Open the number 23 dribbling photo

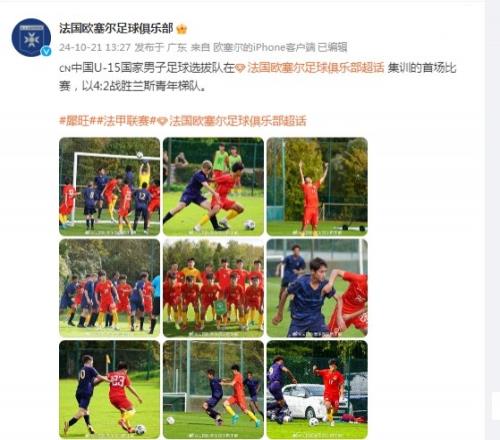(110, 389)
